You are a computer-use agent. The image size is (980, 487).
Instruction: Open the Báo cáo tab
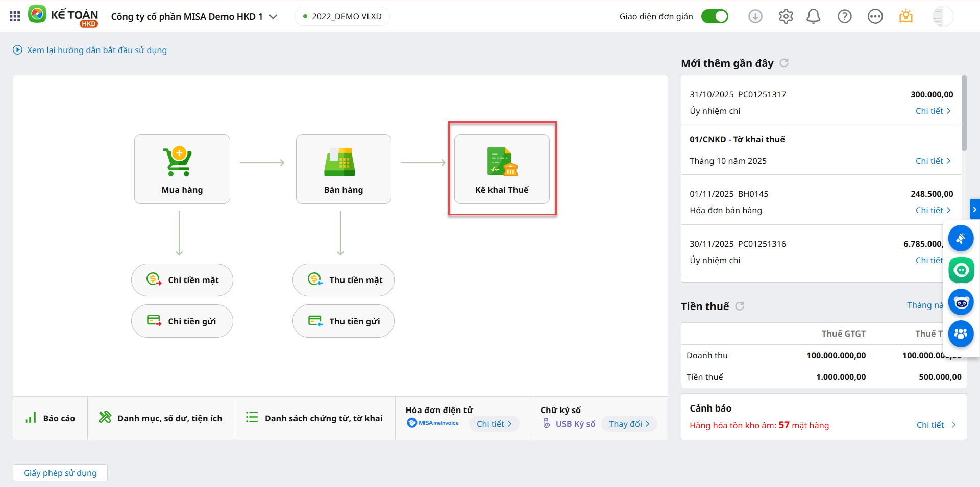click(51, 418)
